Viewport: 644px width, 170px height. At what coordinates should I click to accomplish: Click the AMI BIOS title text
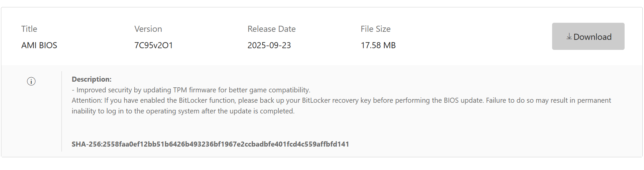pos(39,45)
